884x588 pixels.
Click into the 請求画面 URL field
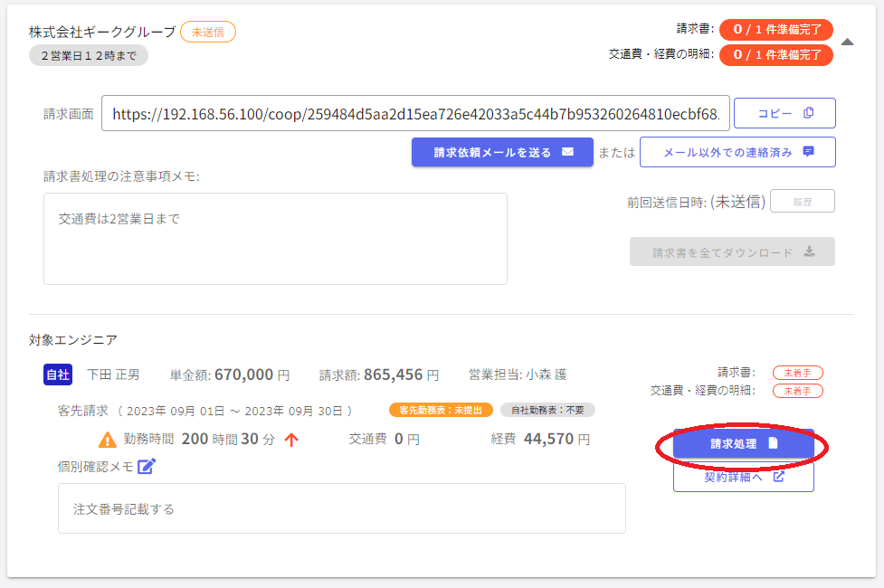tap(415, 114)
